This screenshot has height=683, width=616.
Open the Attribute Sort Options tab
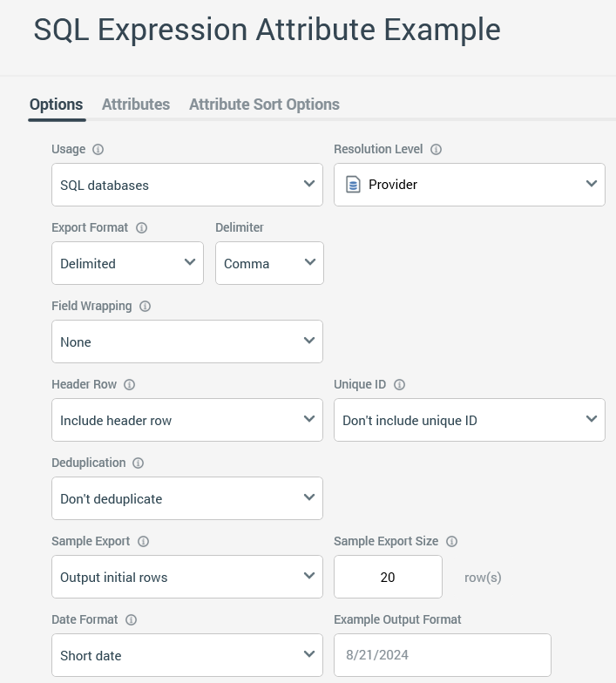[x=264, y=105]
